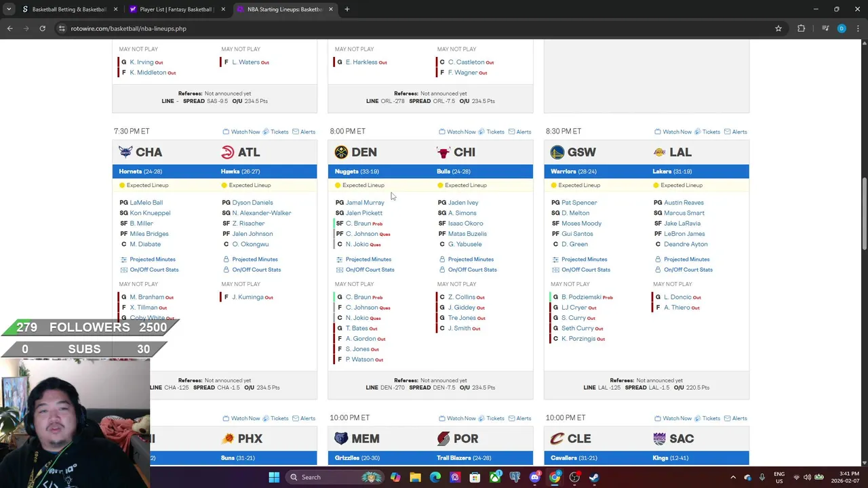Open a new browser tab

pyautogui.click(x=347, y=9)
